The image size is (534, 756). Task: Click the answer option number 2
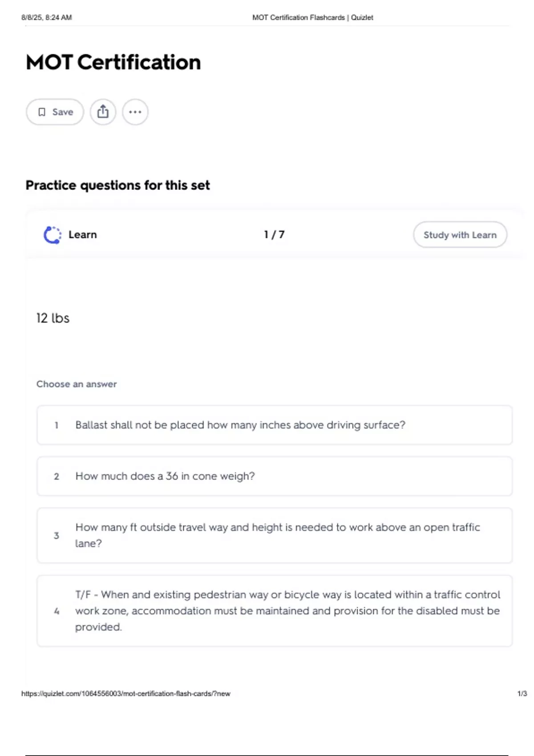point(57,477)
